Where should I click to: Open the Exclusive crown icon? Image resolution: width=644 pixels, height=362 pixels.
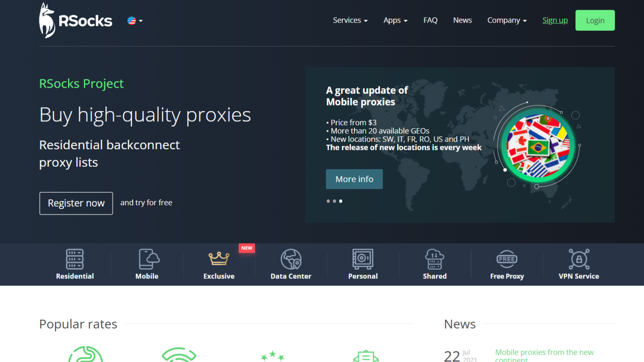pos(219,259)
